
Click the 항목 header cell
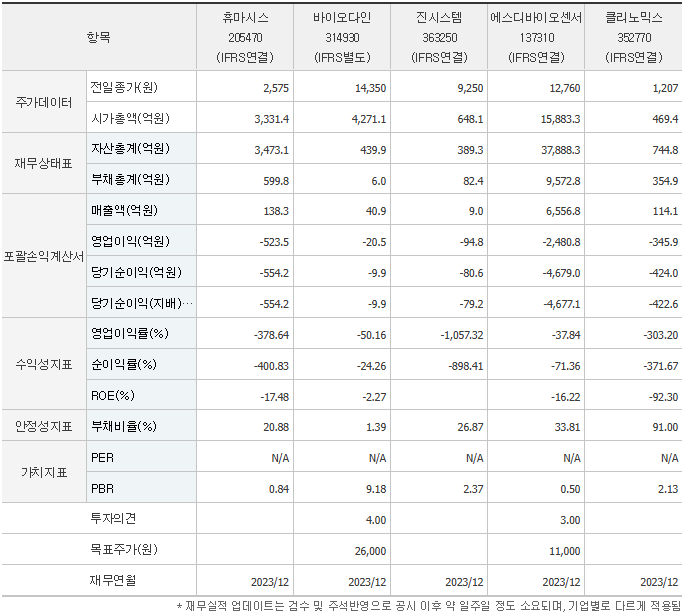pos(99,37)
